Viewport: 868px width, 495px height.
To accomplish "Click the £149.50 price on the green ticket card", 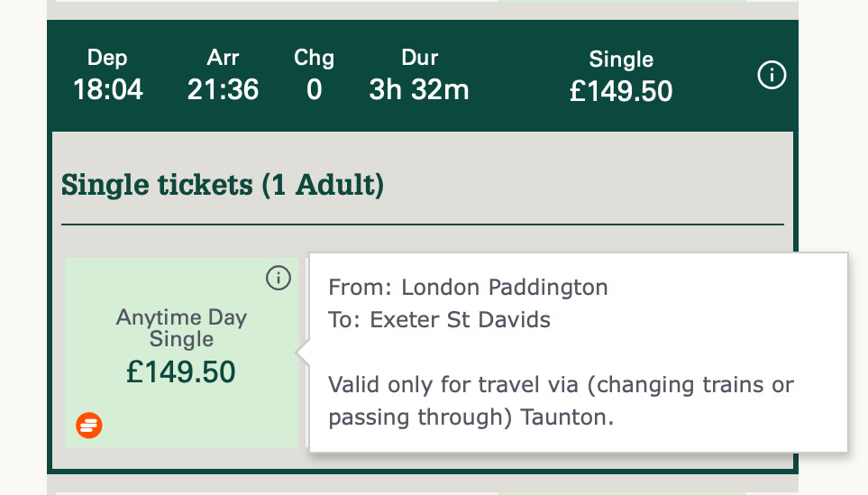I will pyautogui.click(x=181, y=372).
